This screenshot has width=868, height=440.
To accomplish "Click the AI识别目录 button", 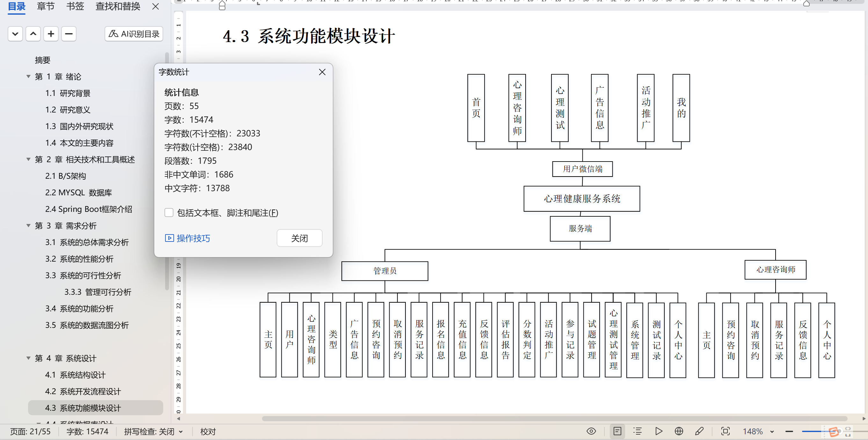I will 134,34.
